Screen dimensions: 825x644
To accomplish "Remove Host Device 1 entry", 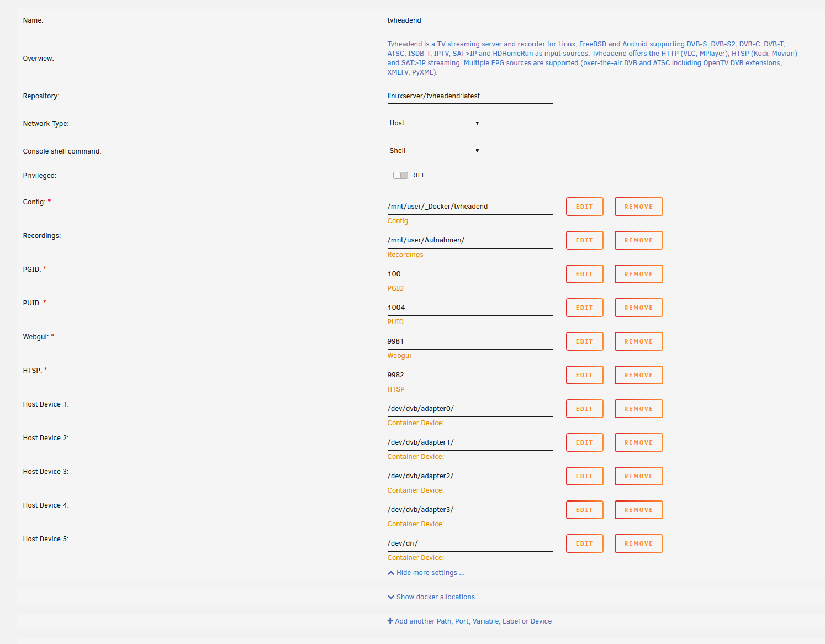I will pyautogui.click(x=638, y=409).
